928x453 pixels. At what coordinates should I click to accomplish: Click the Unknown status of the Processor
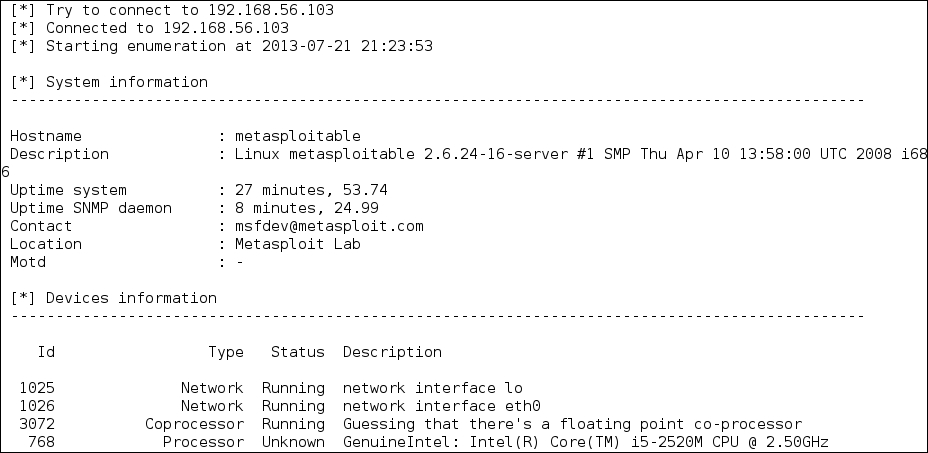(x=293, y=442)
